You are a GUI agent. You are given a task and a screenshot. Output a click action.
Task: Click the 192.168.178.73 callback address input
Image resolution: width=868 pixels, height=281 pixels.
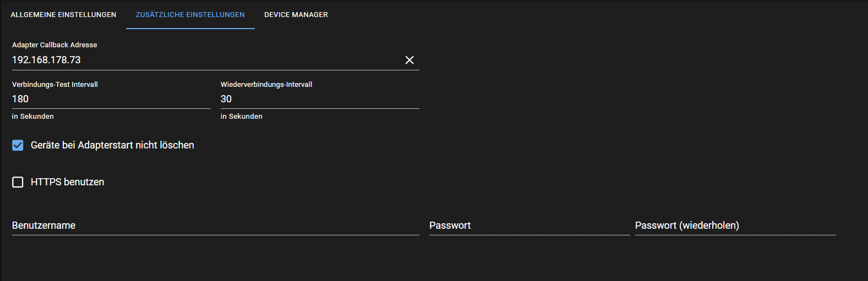click(x=204, y=60)
